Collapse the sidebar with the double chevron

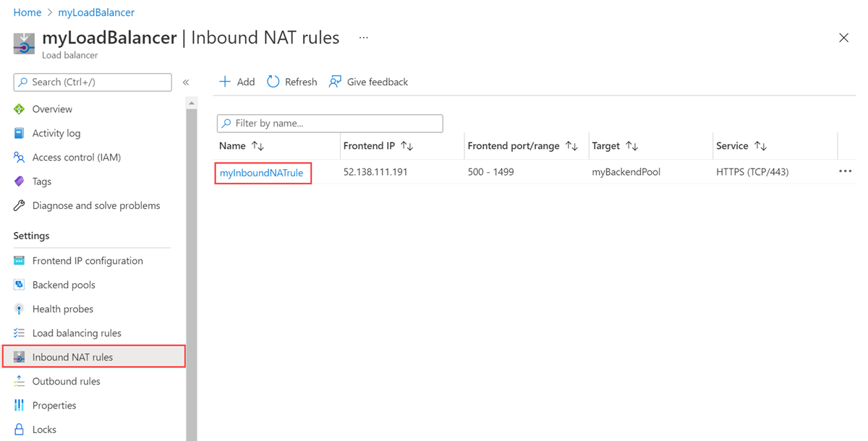tap(186, 82)
